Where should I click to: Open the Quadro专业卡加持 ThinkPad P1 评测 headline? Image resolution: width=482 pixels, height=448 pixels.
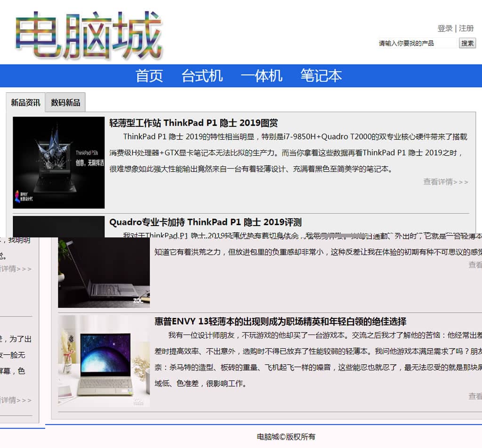tap(205, 222)
